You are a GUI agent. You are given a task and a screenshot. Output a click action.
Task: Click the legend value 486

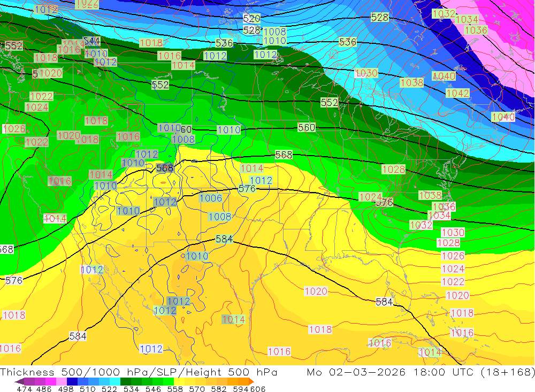[x=44, y=389]
